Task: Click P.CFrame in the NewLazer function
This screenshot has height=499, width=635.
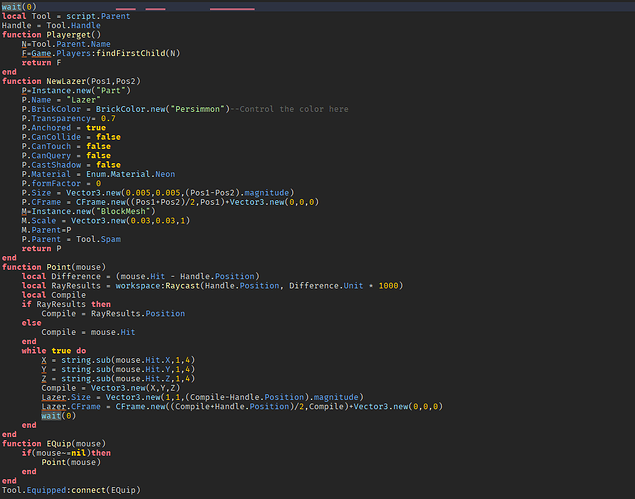Action: [x=41, y=203]
